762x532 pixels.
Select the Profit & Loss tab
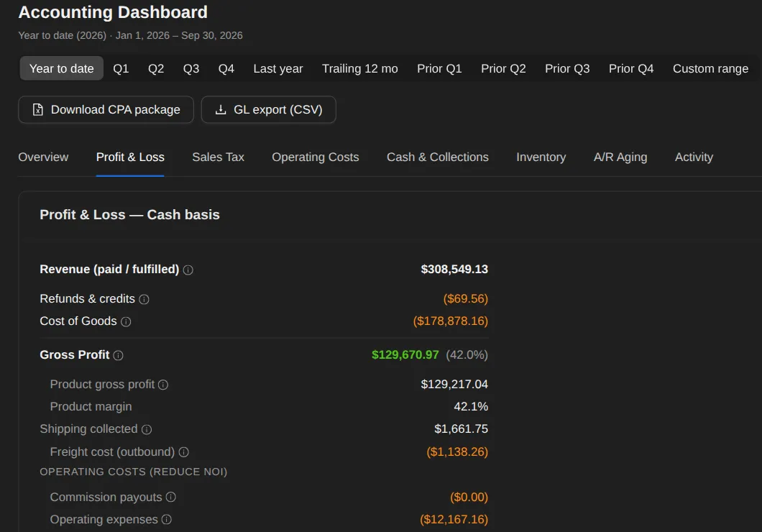(130, 157)
